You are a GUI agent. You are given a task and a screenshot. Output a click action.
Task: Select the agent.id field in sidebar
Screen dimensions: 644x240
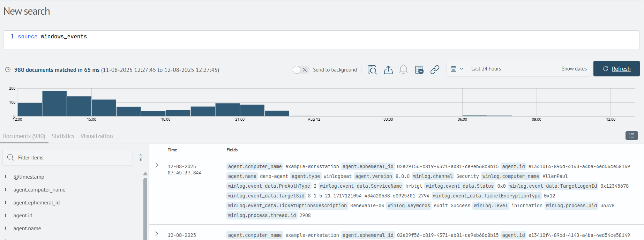(x=23, y=216)
